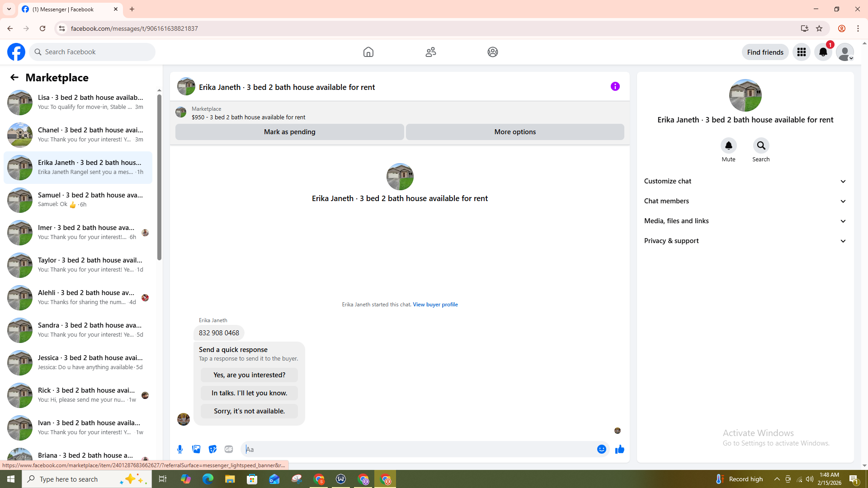Open the notifications bell

pyautogui.click(x=823, y=52)
